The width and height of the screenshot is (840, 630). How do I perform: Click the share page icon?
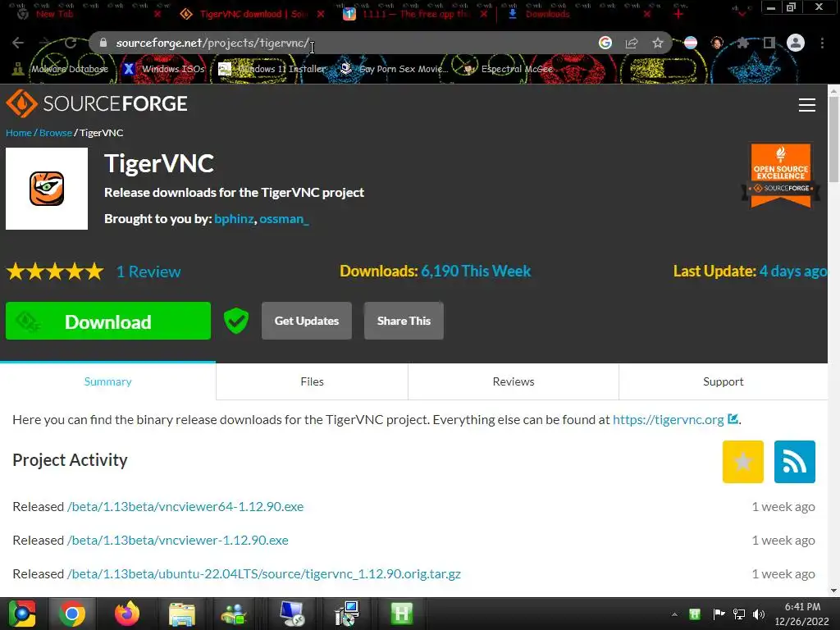tap(632, 43)
